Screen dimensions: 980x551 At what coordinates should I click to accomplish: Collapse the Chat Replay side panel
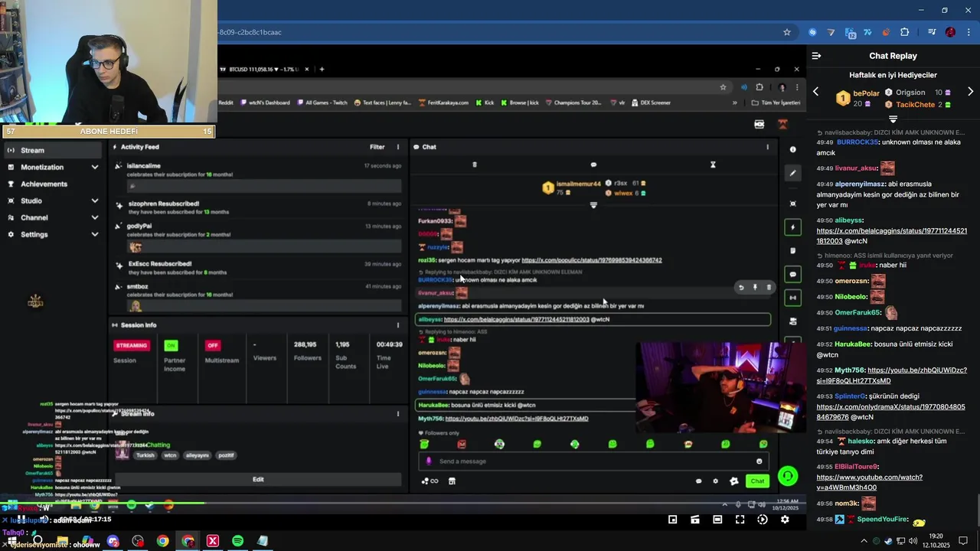click(816, 56)
